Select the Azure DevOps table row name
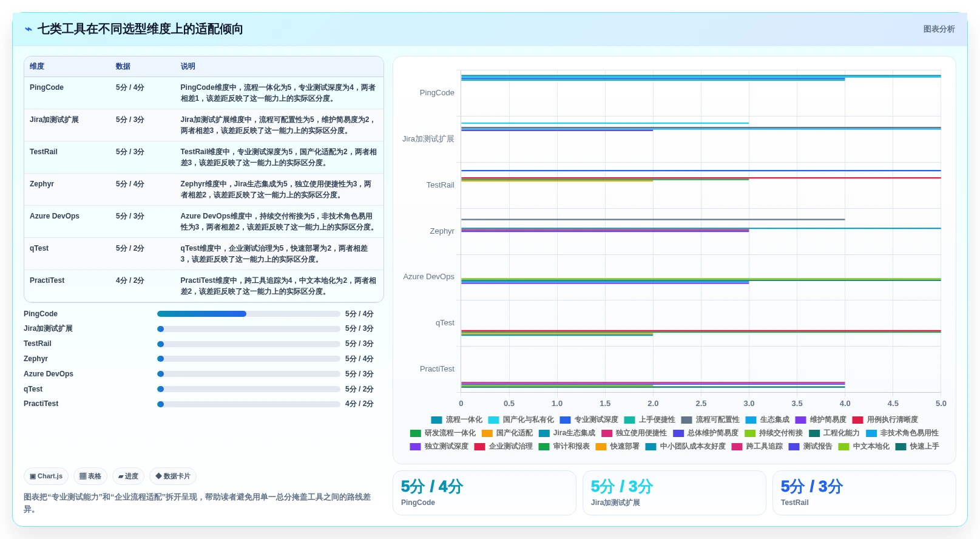The image size is (980, 539). [x=55, y=216]
